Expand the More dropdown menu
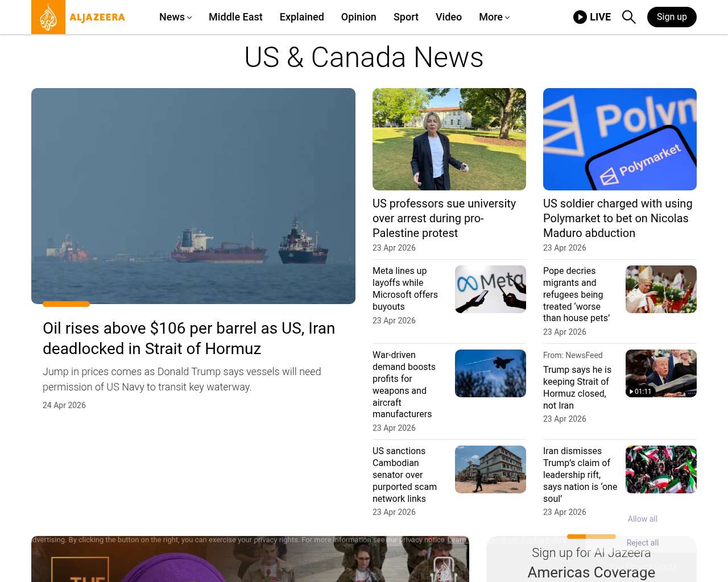 click(x=494, y=17)
